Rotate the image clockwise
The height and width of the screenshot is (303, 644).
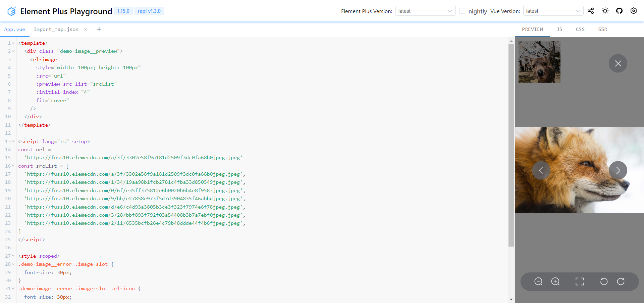click(621, 282)
